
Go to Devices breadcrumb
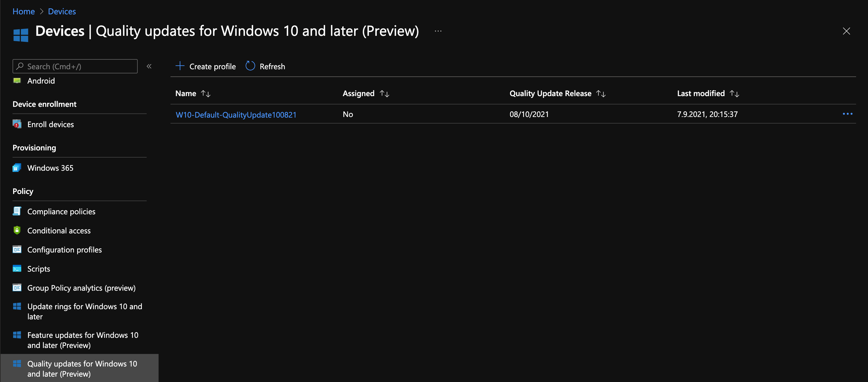(62, 11)
